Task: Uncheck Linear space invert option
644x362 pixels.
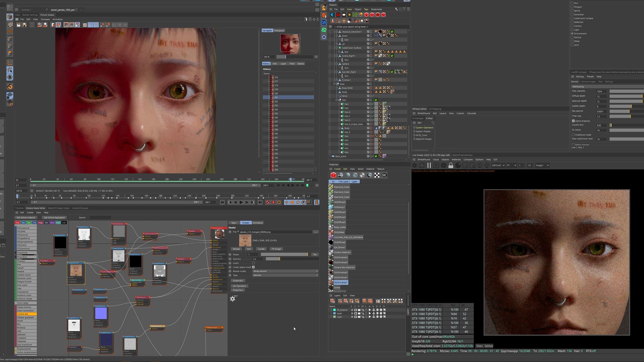Action: [253, 267]
